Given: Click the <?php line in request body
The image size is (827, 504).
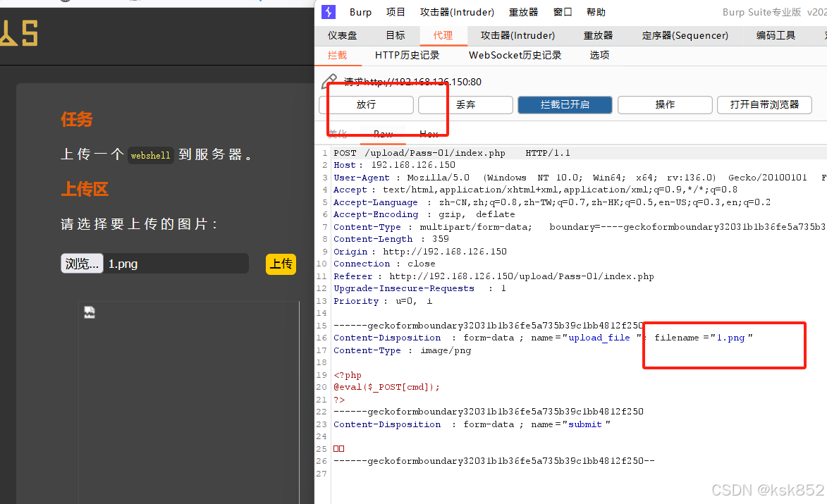Looking at the screenshot, I should tap(347, 375).
